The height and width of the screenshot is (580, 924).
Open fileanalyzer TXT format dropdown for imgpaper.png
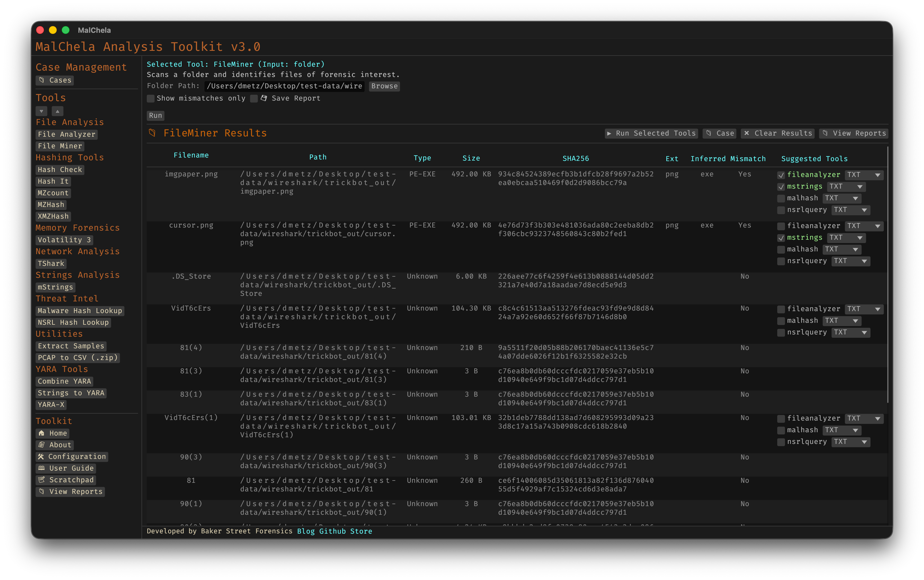(x=864, y=175)
